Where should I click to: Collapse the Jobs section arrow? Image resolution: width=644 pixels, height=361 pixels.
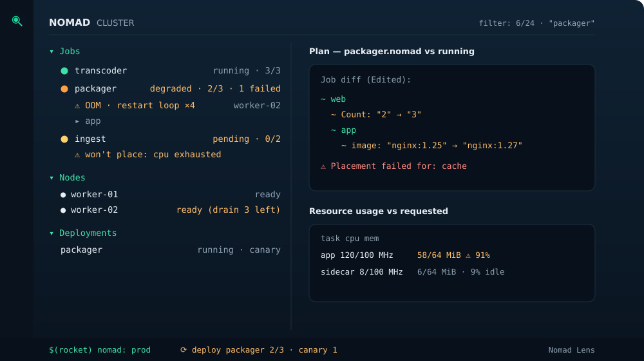52,52
